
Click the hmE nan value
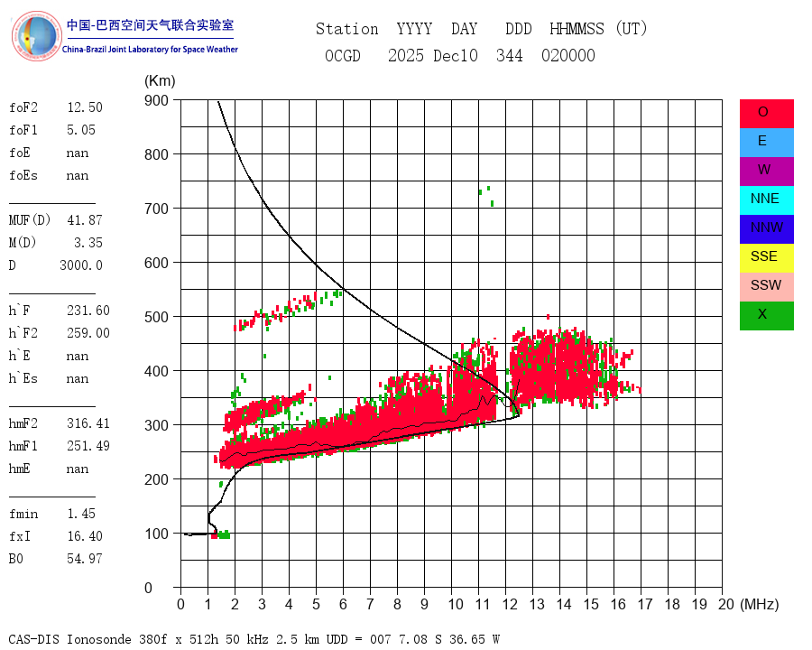78,469
